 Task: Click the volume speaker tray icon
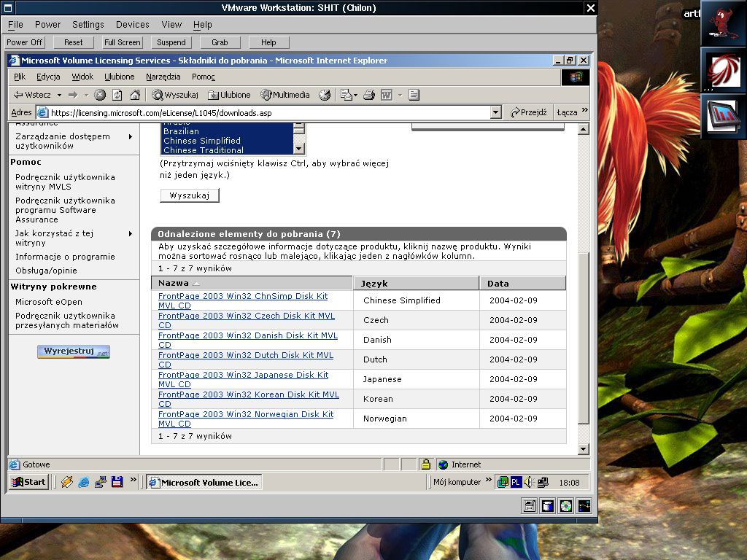[x=530, y=482]
